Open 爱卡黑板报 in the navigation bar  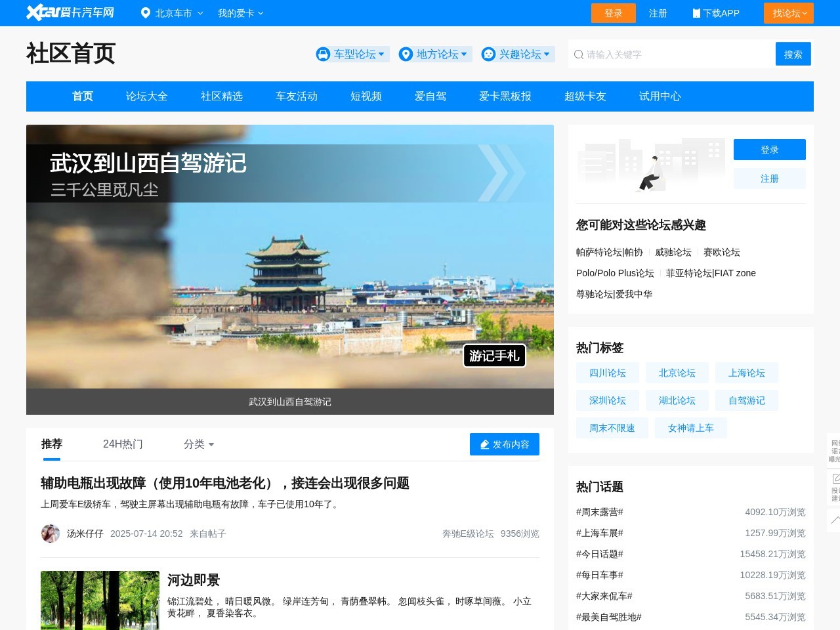coord(505,96)
